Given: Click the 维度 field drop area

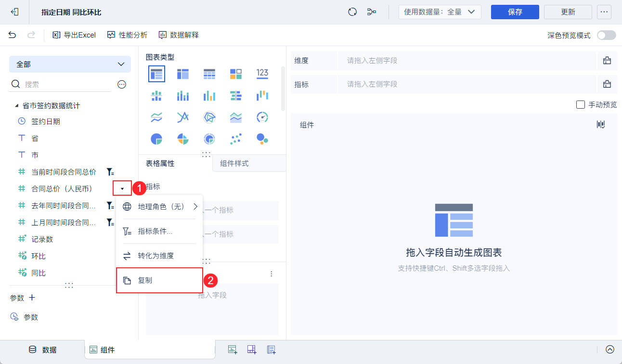Looking at the screenshot, I should click(466, 61).
